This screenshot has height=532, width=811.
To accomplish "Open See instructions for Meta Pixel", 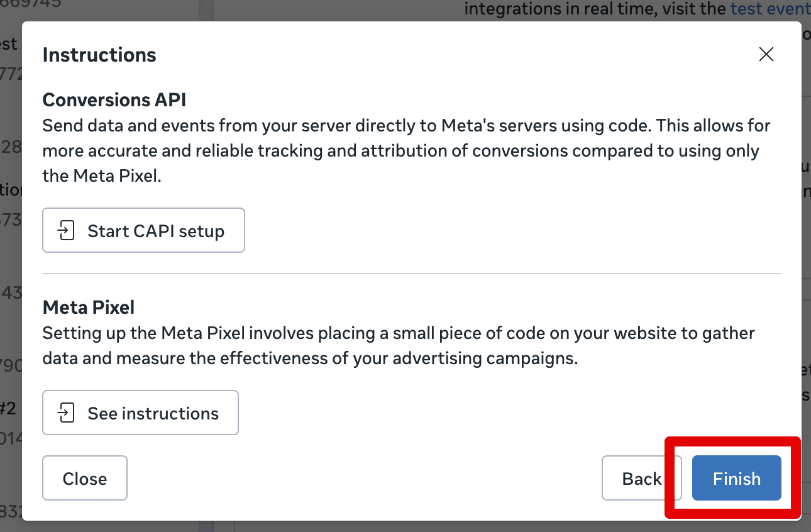I will pos(140,413).
